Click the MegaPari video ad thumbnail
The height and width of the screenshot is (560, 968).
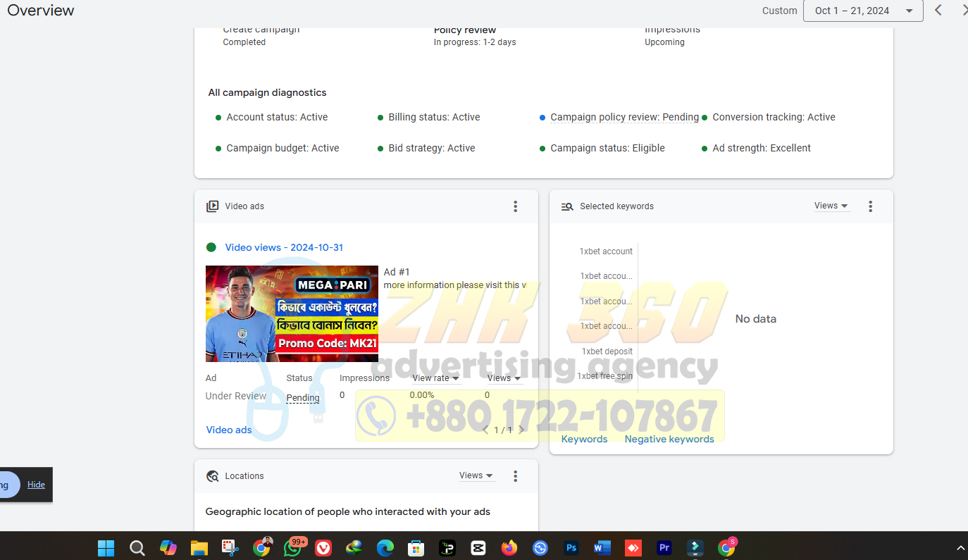coord(292,313)
